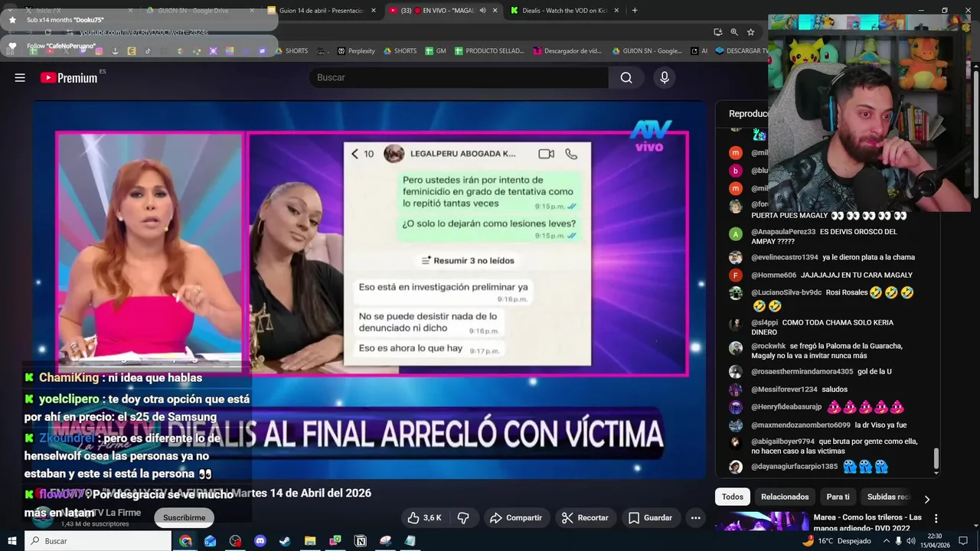Open the weather widget 16°C Despejado
This screenshot has width=980, height=551.
pos(836,541)
